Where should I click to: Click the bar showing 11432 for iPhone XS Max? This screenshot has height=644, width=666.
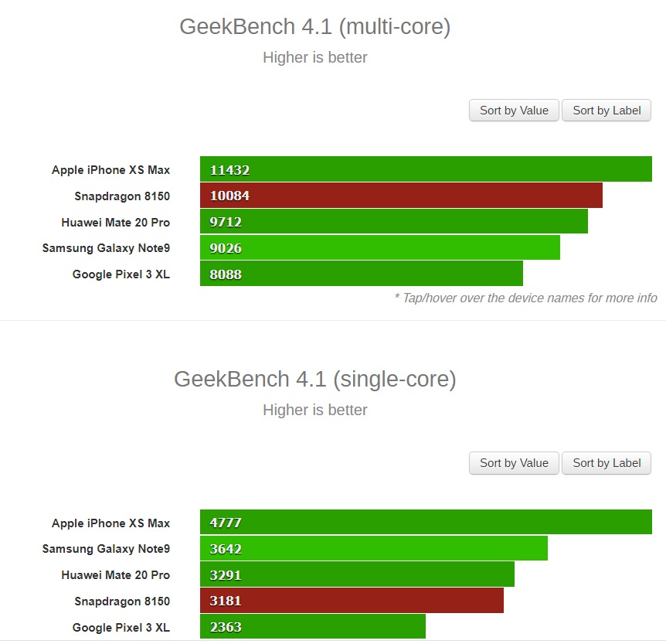[x=425, y=169]
